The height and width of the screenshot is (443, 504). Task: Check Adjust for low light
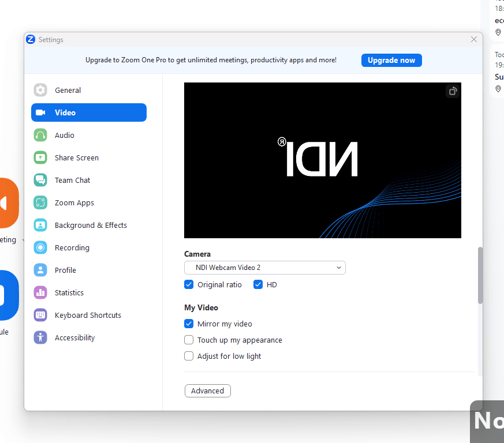point(189,356)
